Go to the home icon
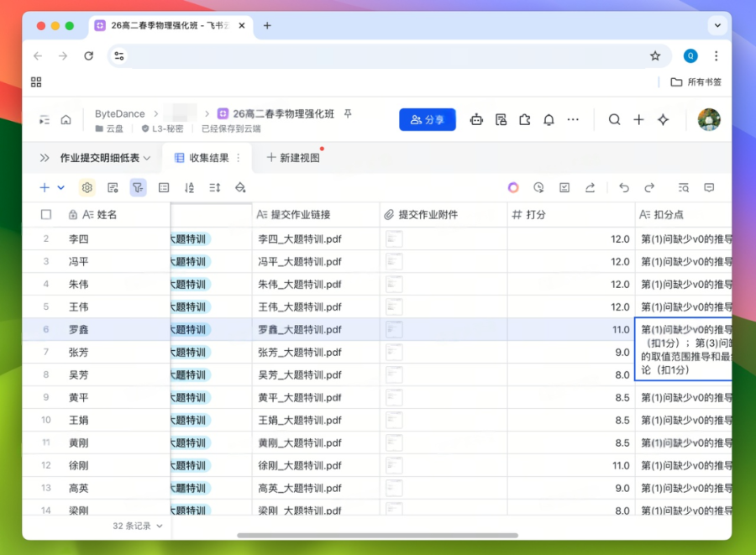Image resolution: width=756 pixels, height=555 pixels. pos(66,120)
